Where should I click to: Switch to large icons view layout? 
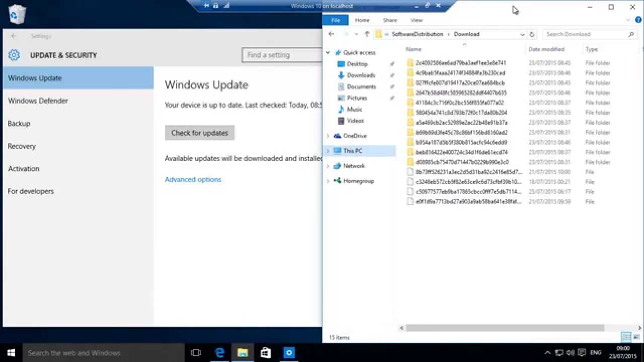tap(636, 337)
